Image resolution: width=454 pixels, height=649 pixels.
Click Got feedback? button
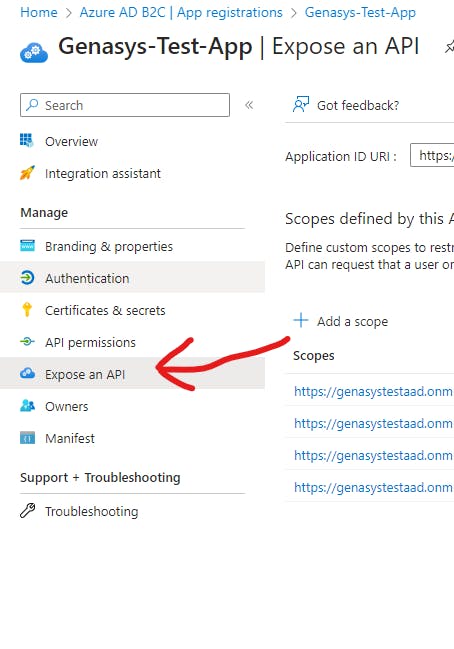[x=346, y=106]
